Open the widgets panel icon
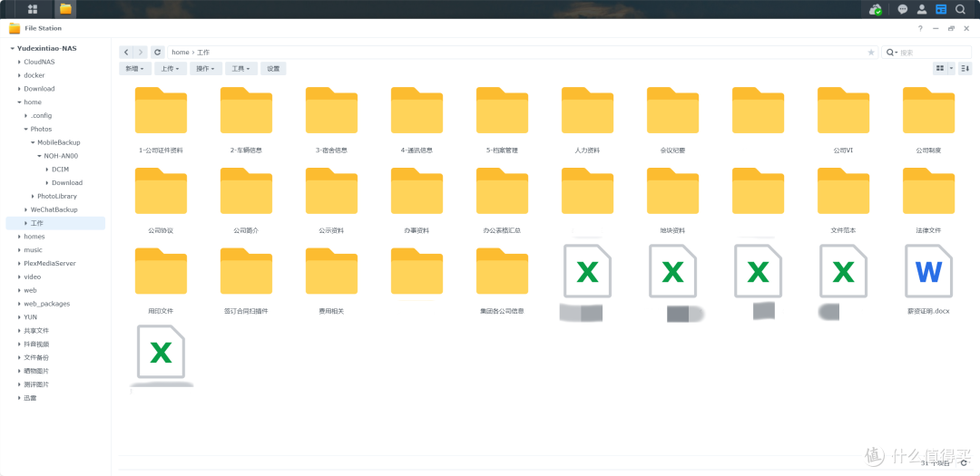 click(x=941, y=9)
